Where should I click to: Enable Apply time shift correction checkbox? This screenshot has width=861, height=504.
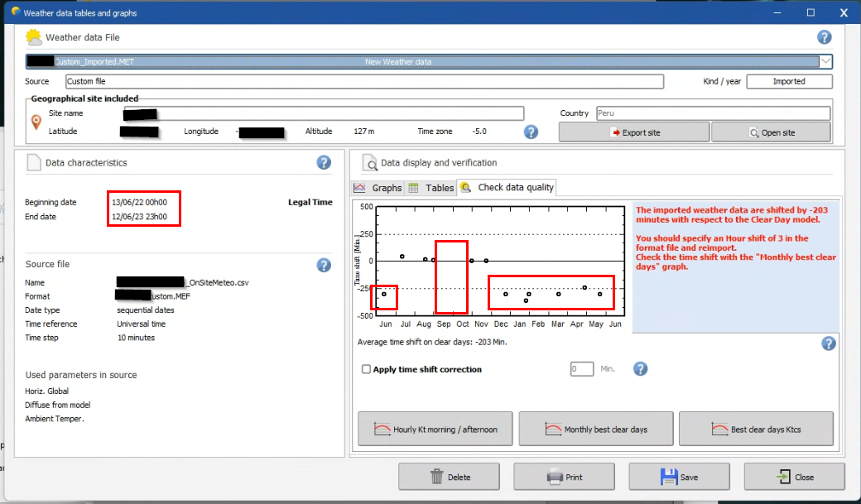[x=366, y=370]
